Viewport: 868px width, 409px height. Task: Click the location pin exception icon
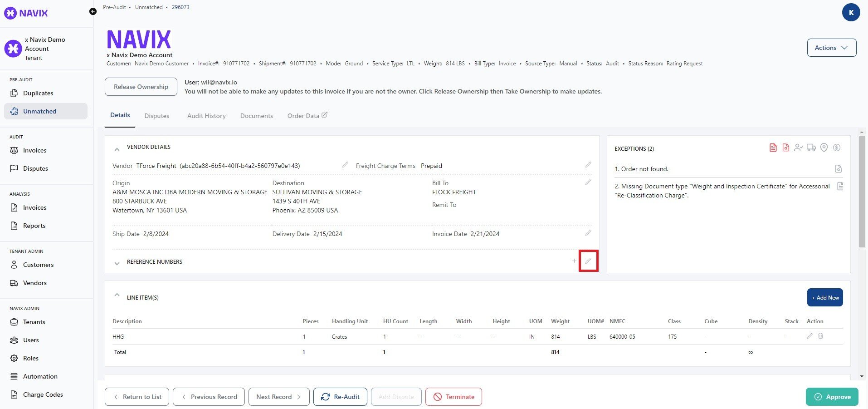pyautogui.click(x=824, y=148)
